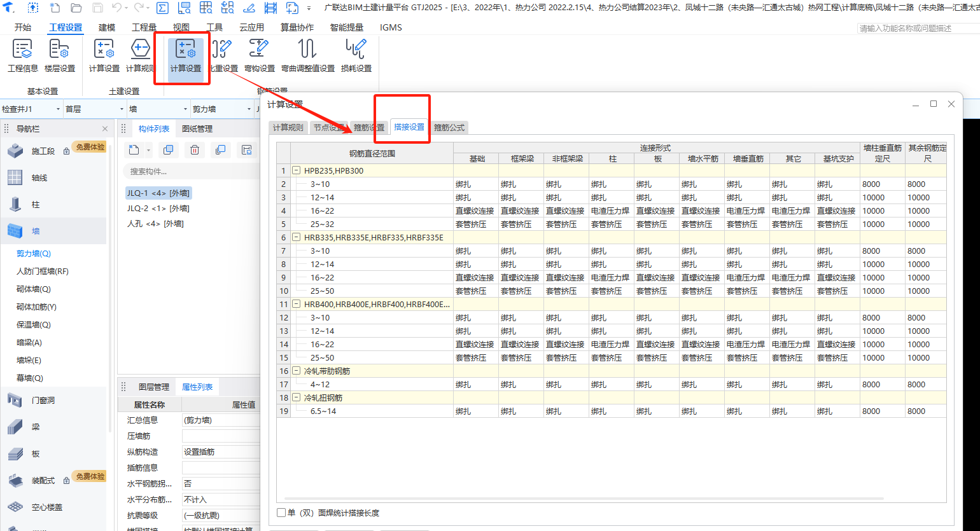Click 抗震等级 value (一级抗震)
The height and width of the screenshot is (531, 980).
click(220, 515)
